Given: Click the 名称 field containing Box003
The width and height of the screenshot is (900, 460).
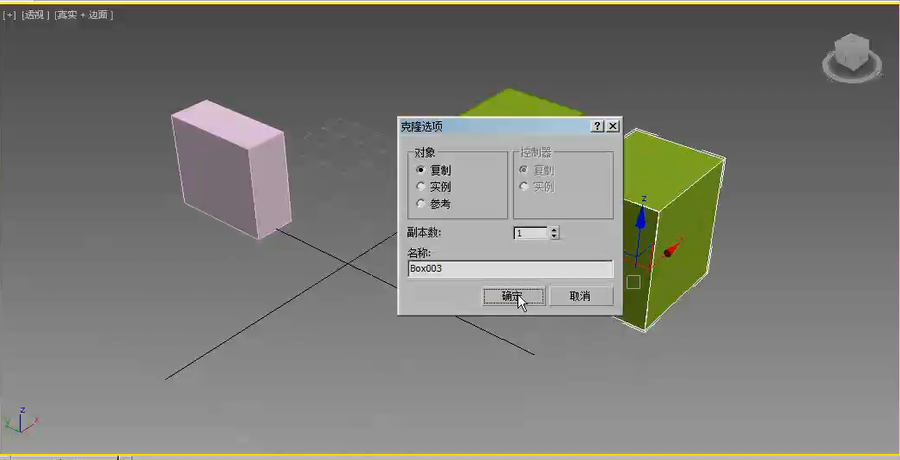Looking at the screenshot, I should click(510, 269).
